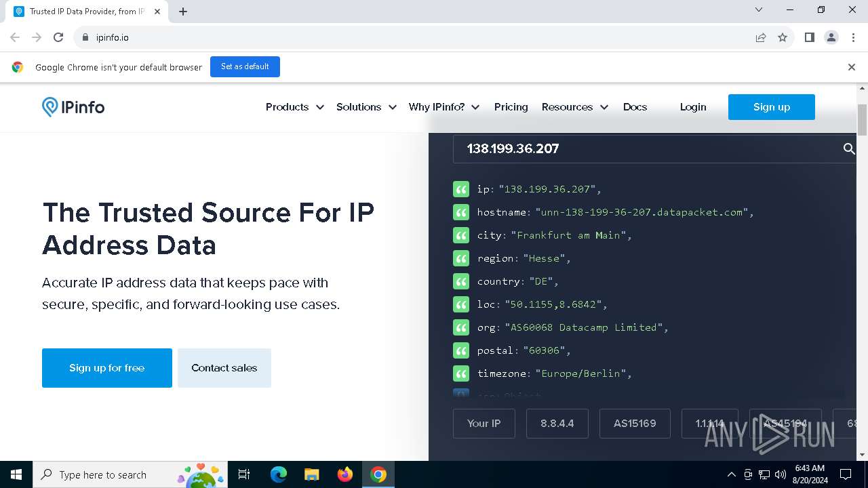868x488 pixels.
Task: Click the quote icon beside loc row
Action: [461, 304]
